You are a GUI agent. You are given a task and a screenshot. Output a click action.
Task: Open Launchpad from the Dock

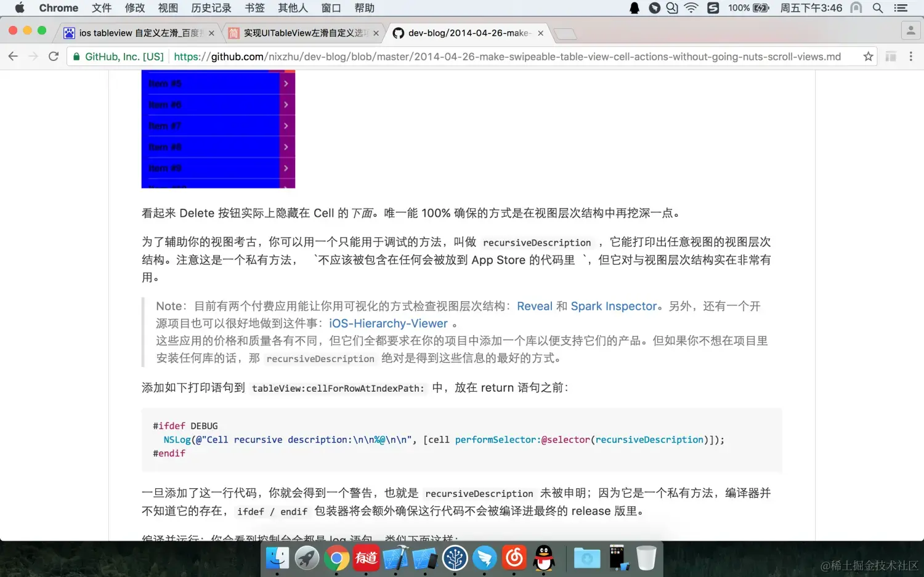[307, 558]
